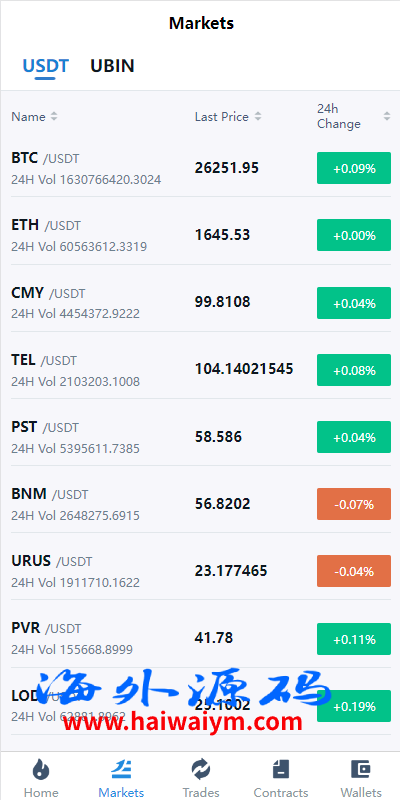This screenshot has width=400, height=800.
Task: Click PVR +0.11% change badge
Action: (x=354, y=639)
